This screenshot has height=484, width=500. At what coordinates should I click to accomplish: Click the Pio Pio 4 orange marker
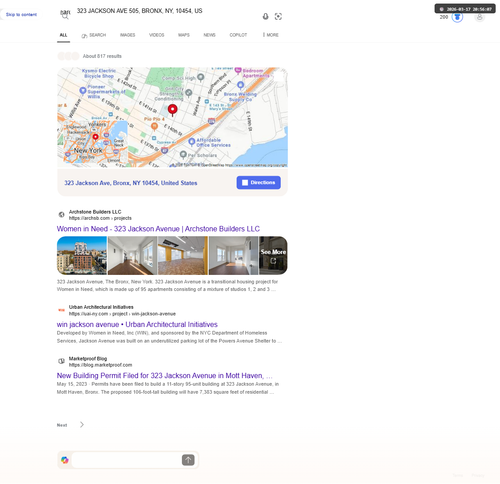tap(154, 126)
